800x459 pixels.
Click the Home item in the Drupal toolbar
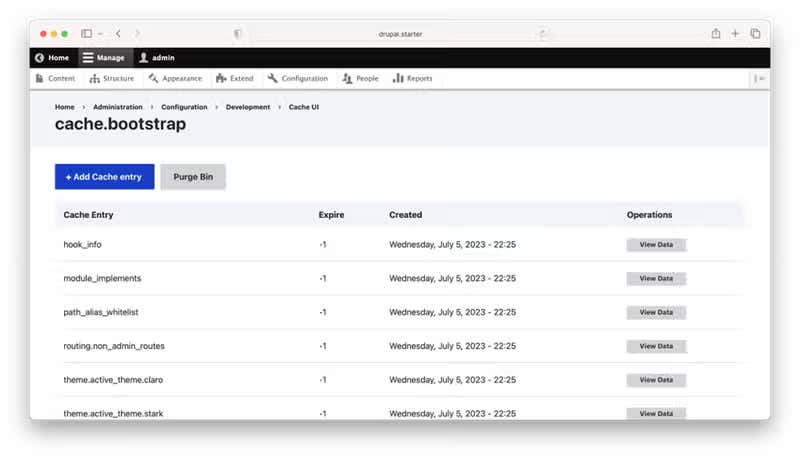click(52, 58)
